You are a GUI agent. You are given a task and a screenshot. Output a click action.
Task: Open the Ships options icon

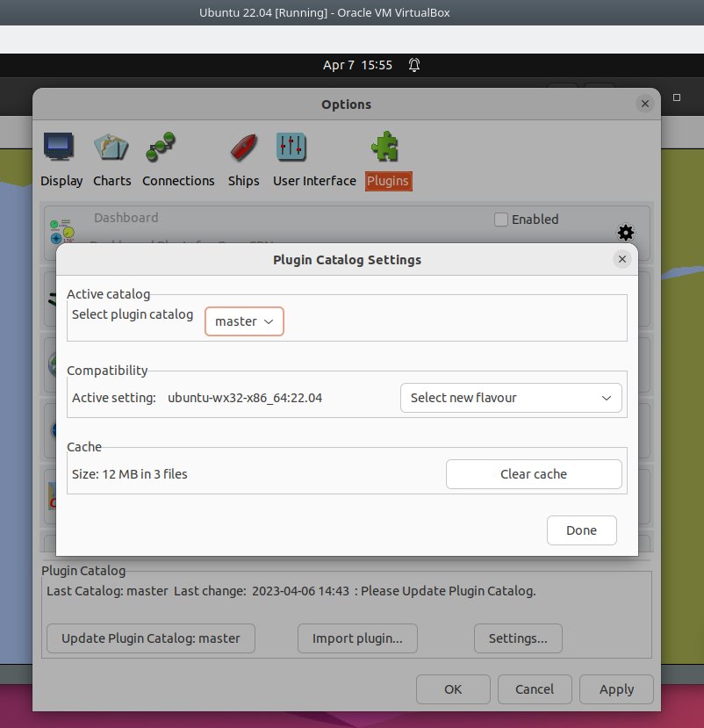tap(244, 148)
